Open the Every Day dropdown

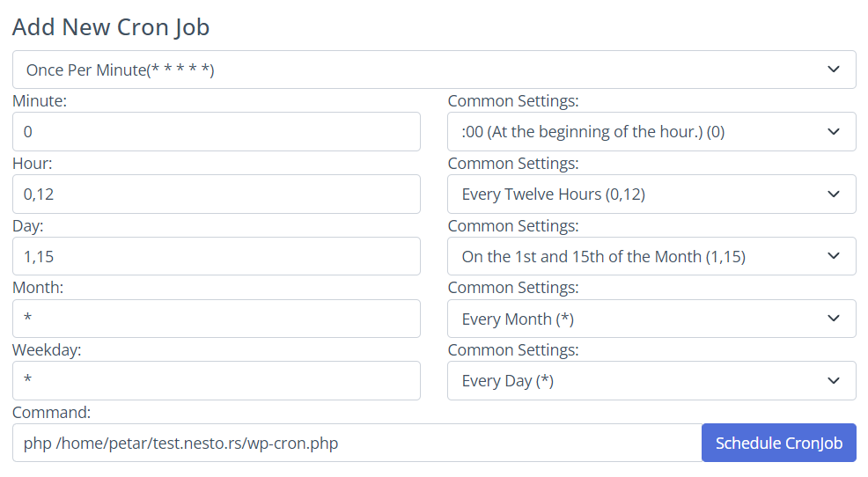pyautogui.click(x=651, y=381)
